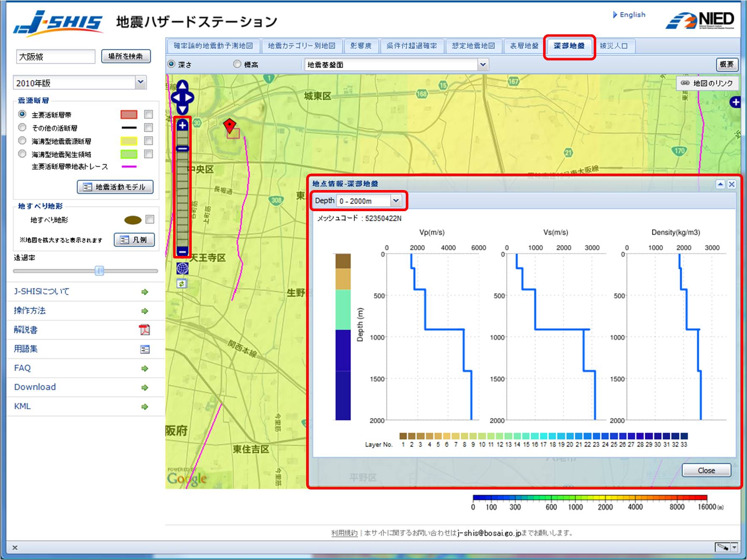Zoom in on the map with plus icon

pyautogui.click(x=182, y=125)
